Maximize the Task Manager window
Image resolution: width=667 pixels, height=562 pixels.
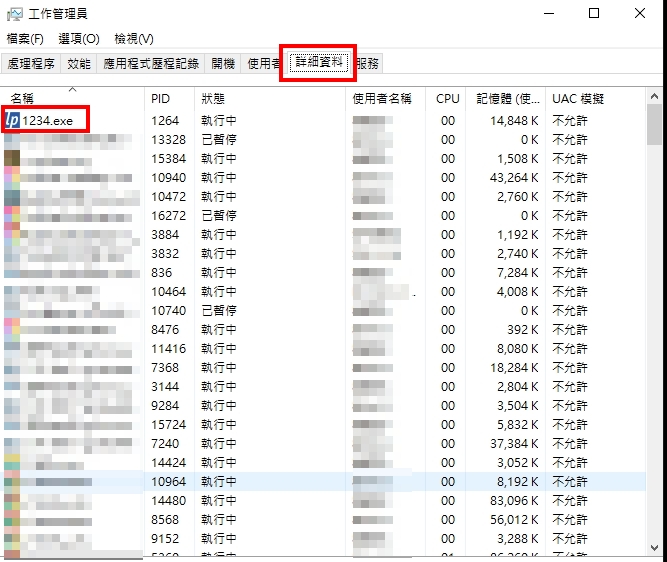[x=594, y=13]
